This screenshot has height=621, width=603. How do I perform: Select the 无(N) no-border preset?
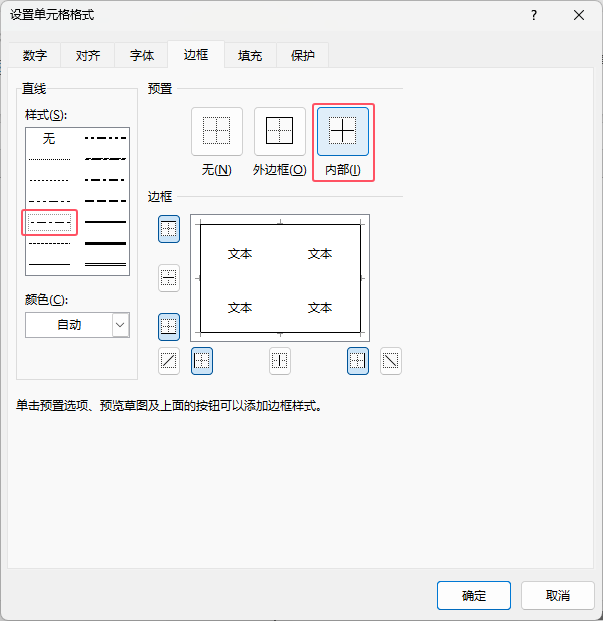pyautogui.click(x=217, y=131)
